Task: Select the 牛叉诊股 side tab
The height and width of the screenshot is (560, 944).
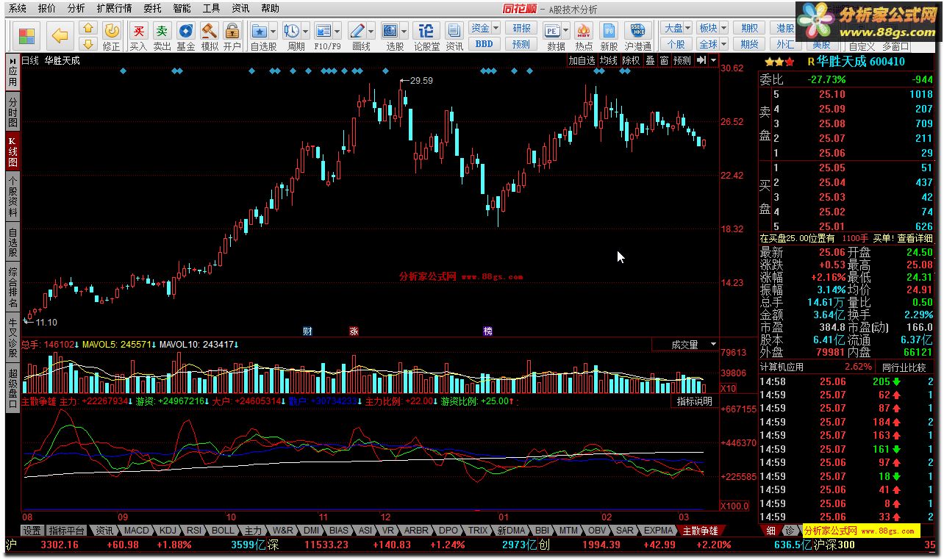Action: [12, 338]
